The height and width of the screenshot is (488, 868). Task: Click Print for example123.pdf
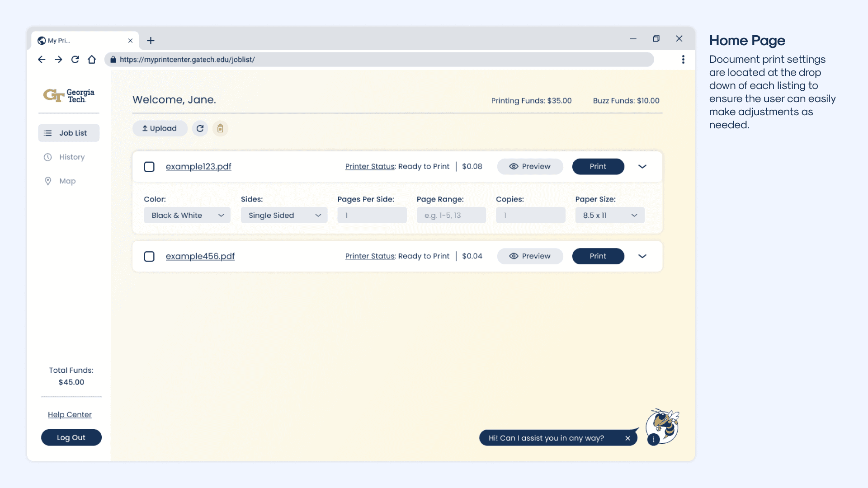[598, 166]
